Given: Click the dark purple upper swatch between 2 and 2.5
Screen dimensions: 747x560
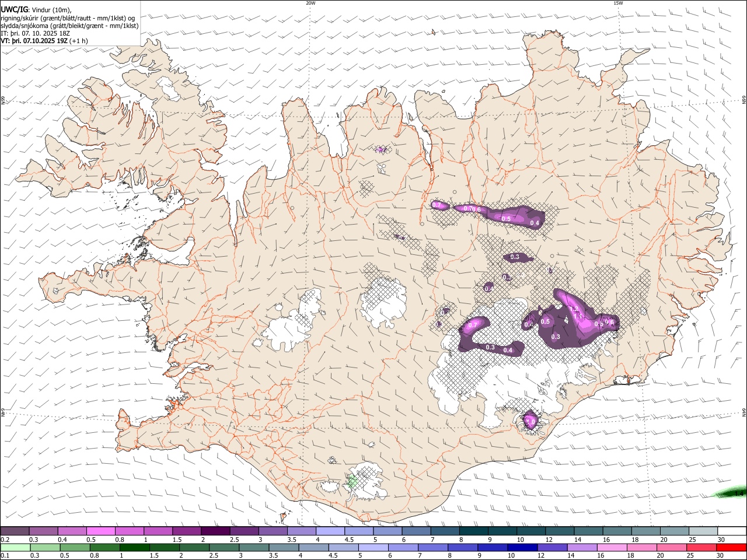Looking at the screenshot, I should 215,531.
